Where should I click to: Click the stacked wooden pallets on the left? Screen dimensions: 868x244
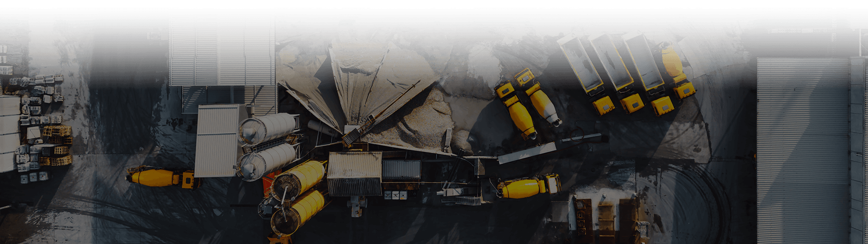(x=57, y=145)
